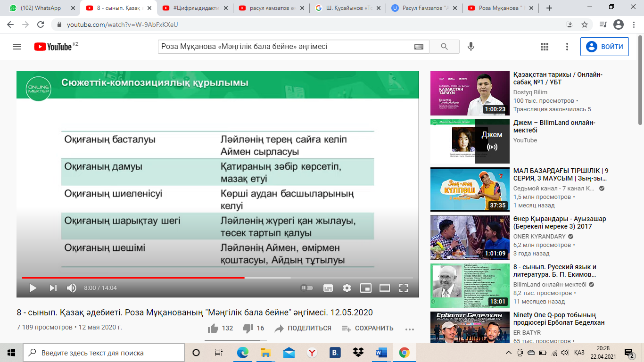Open more actions below the video
Viewport: 644px width, 362px height.
coord(409,329)
